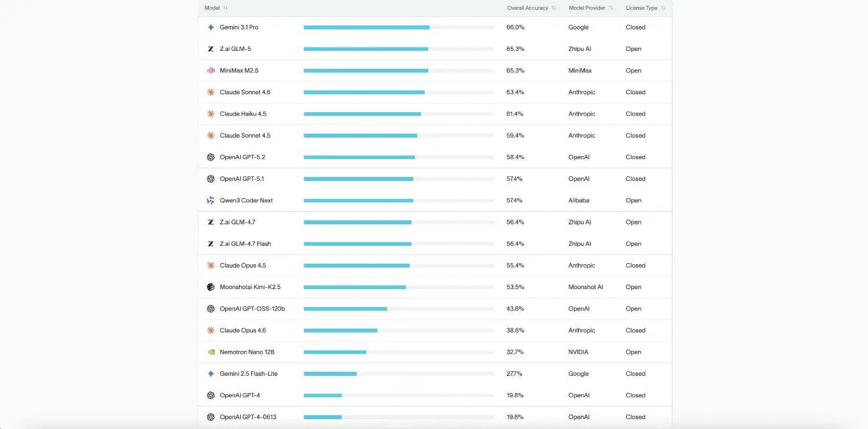The height and width of the screenshot is (429, 868).
Task: Click the OpenAI GPT-5.1 logo icon
Action: point(211,179)
